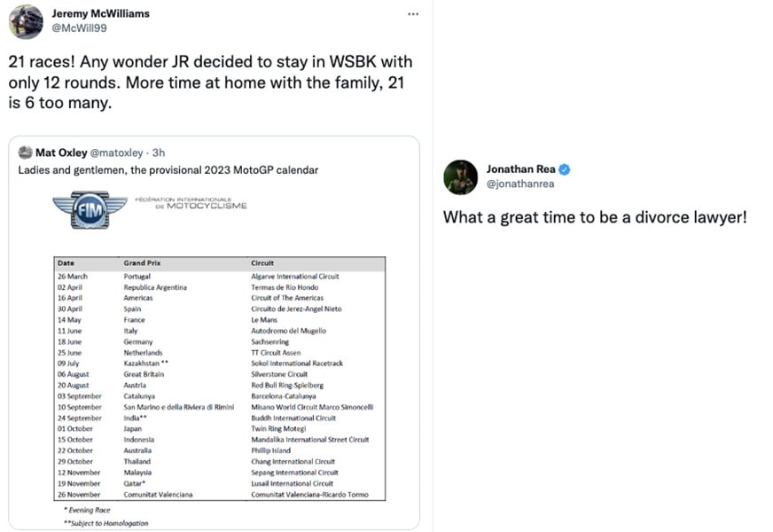
Task: Click Jonathan Rea's profile avatar
Action: click(460, 177)
